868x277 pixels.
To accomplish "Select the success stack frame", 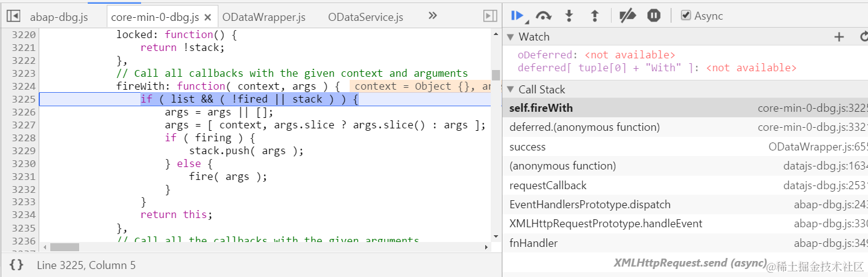I will tap(685, 147).
